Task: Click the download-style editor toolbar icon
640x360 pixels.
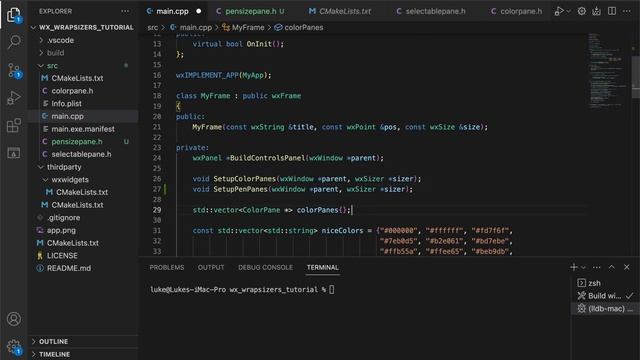Action: (596, 11)
